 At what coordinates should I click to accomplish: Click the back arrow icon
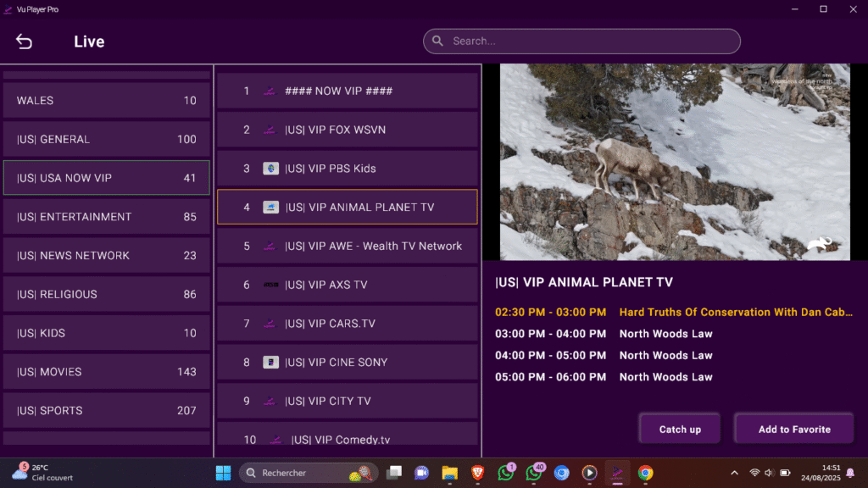point(24,42)
